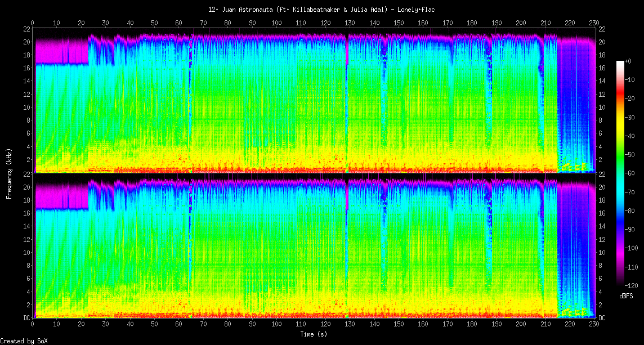Click the DC label at bottom-right of lower channel
This screenshot has width=644, height=345.
coord(602,317)
